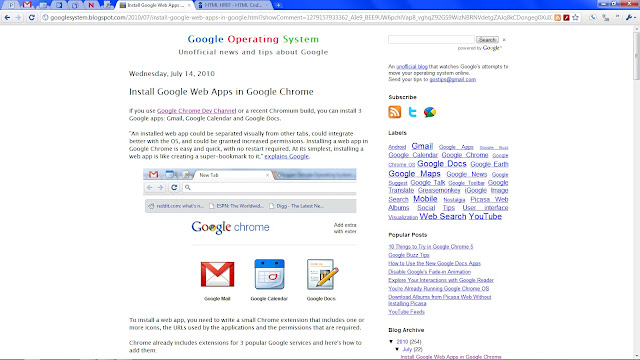Open the Social label
This screenshot has width=640, height=360.
(x=426, y=208)
